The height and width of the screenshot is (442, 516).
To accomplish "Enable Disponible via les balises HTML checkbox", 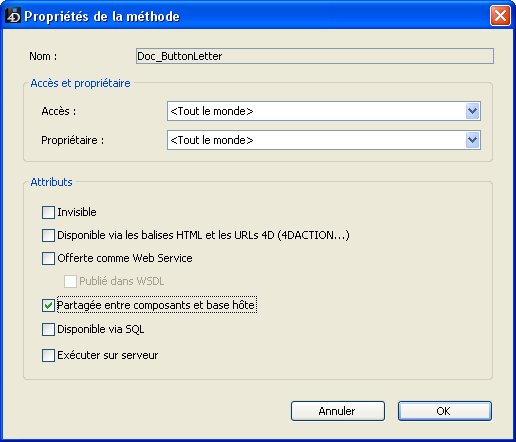I will [48, 235].
